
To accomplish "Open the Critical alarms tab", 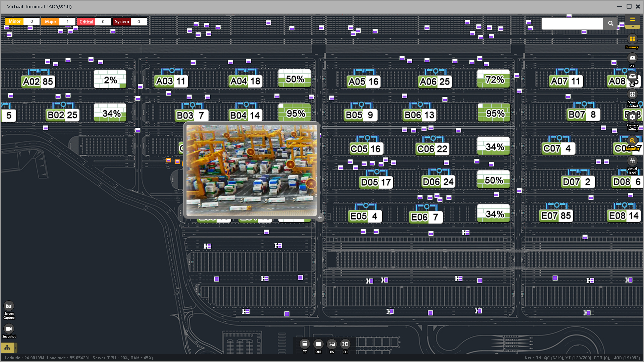I will 86,22.
